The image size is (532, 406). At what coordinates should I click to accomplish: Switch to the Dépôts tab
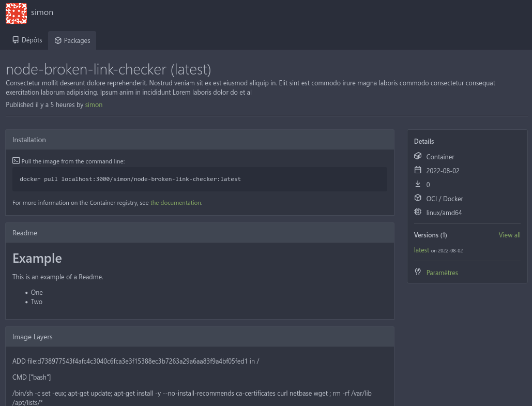(x=27, y=40)
